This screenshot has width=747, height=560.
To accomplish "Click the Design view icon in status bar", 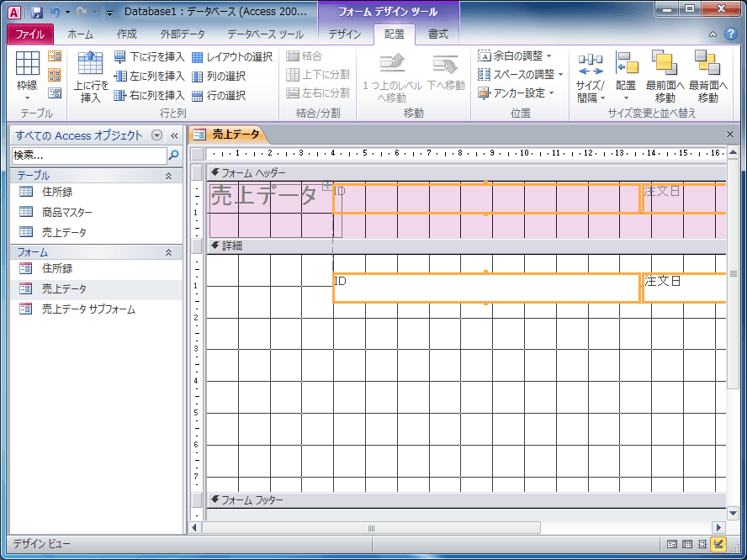I will pyautogui.click(x=718, y=543).
